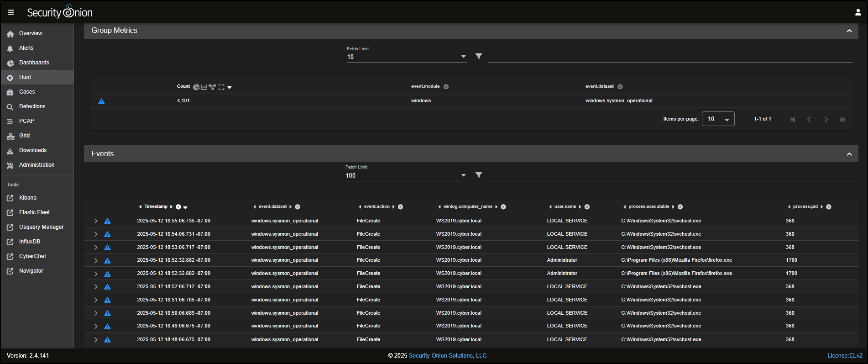
Task: Click the Events filter text field
Action: click(671, 175)
